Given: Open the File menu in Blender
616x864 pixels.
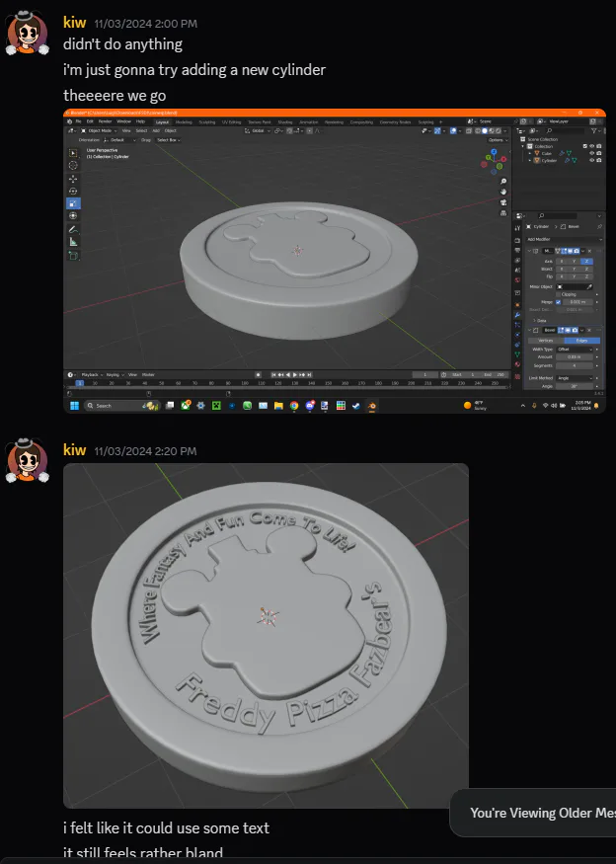Looking at the screenshot, I should (78, 121).
